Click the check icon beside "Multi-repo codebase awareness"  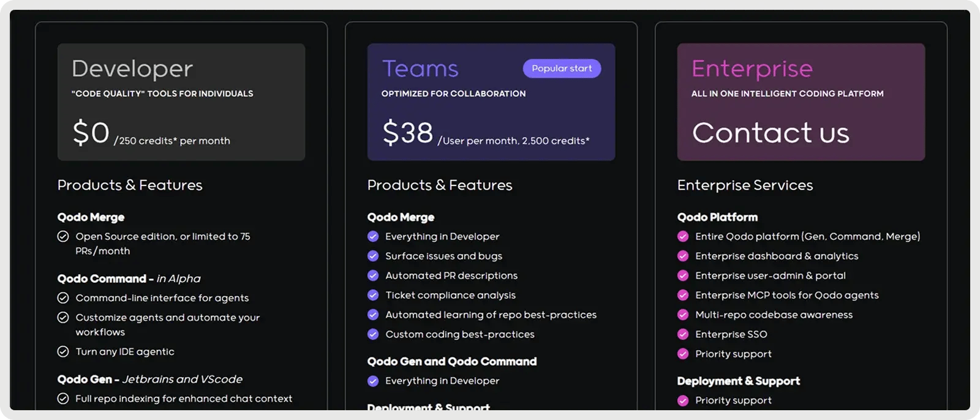point(683,315)
